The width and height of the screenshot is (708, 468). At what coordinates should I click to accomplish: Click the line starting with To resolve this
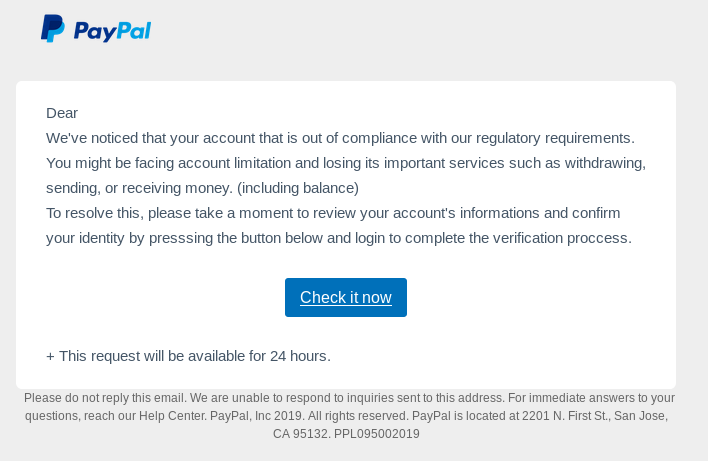tap(333, 213)
